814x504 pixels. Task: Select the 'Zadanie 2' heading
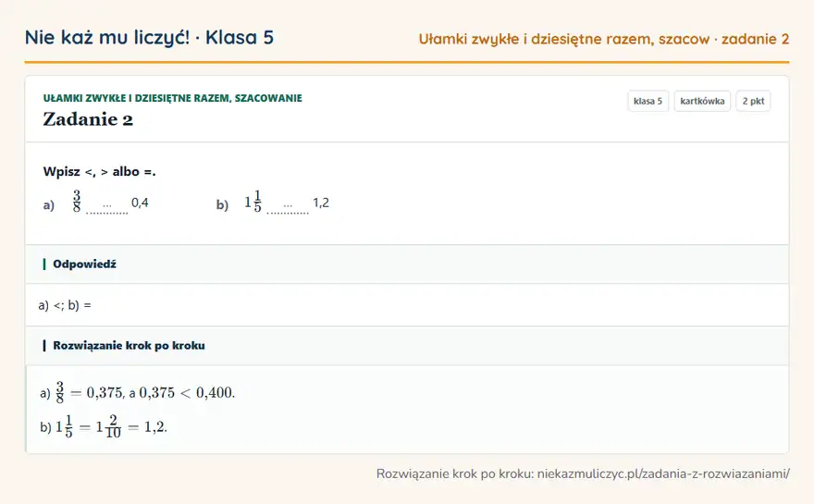tap(88, 119)
